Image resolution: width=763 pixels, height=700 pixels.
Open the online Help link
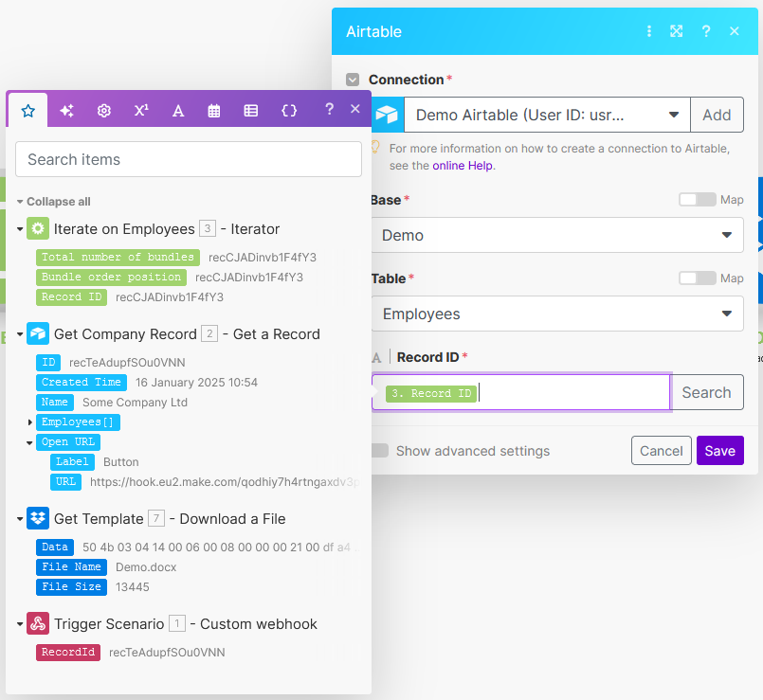pos(463,166)
